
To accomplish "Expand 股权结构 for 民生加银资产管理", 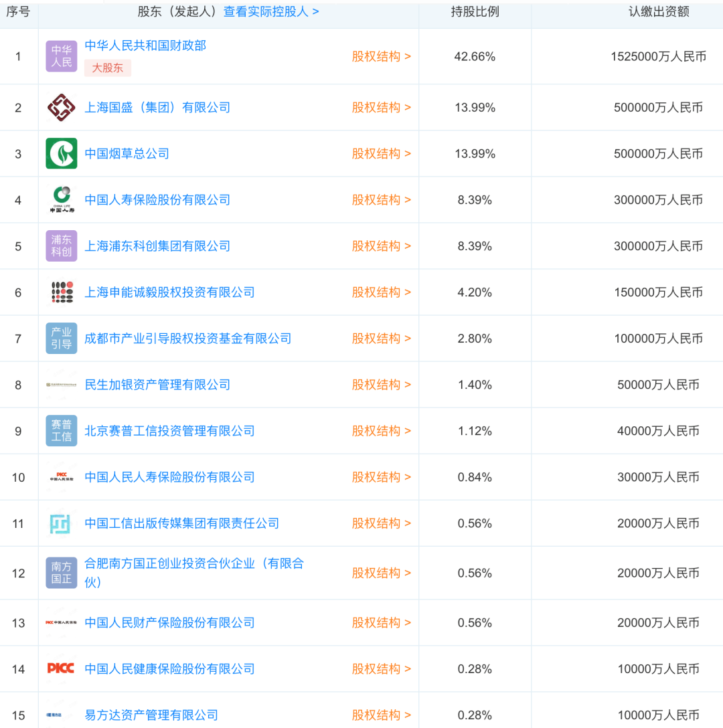I will pos(382,385).
